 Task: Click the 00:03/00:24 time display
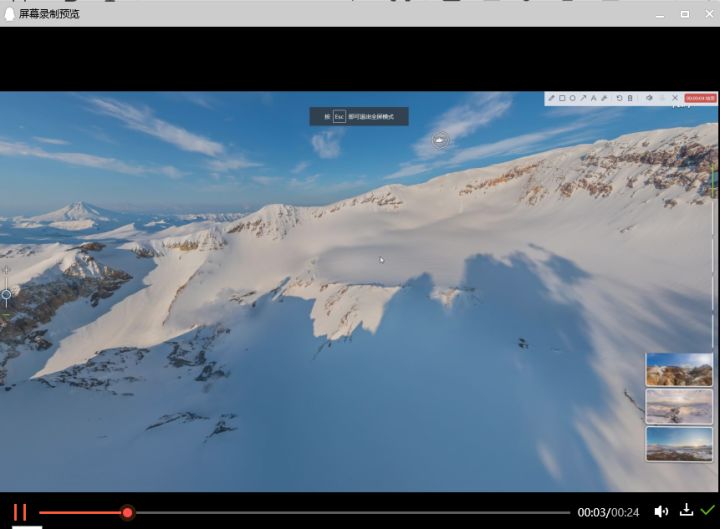[x=608, y=512]
